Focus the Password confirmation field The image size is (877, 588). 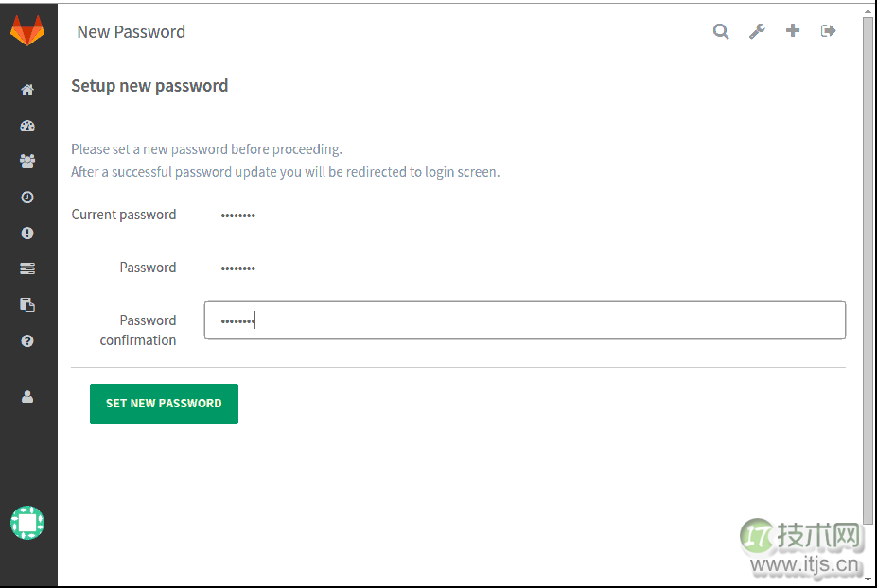(x=525, y=320)
